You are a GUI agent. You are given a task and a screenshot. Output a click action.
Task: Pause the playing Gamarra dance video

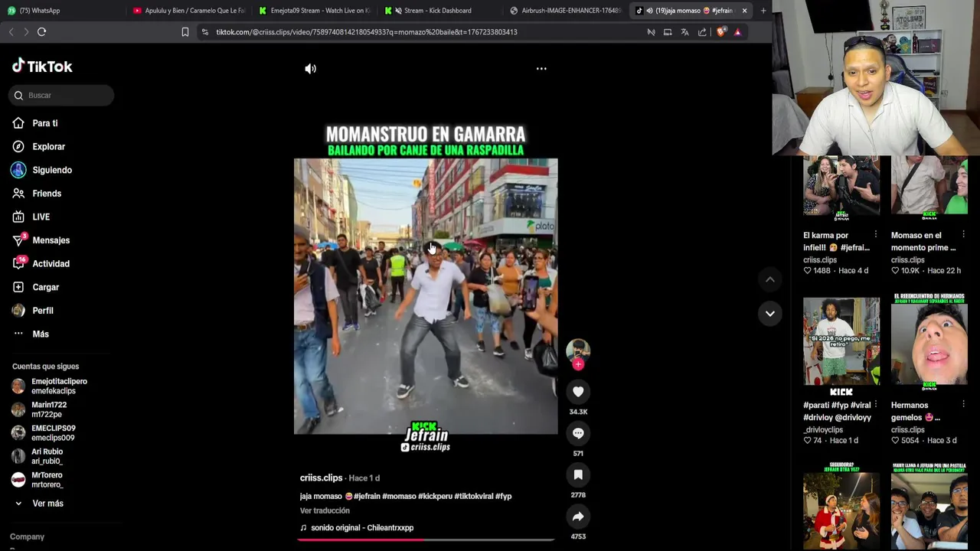click(426, 297)
